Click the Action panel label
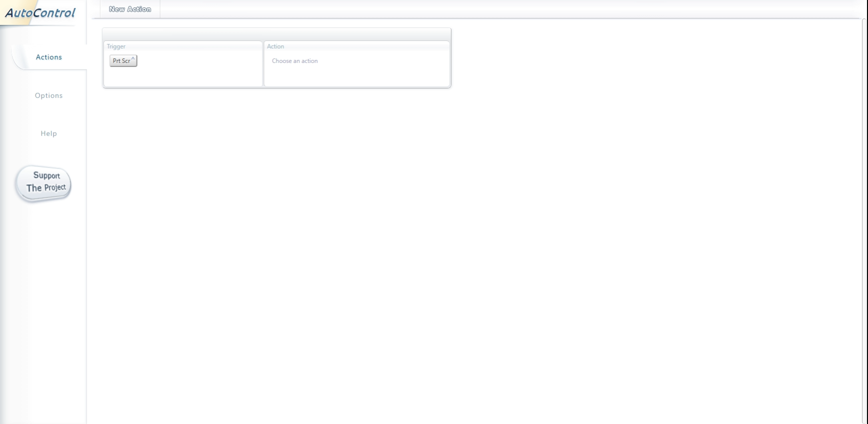 coord(275,46)
